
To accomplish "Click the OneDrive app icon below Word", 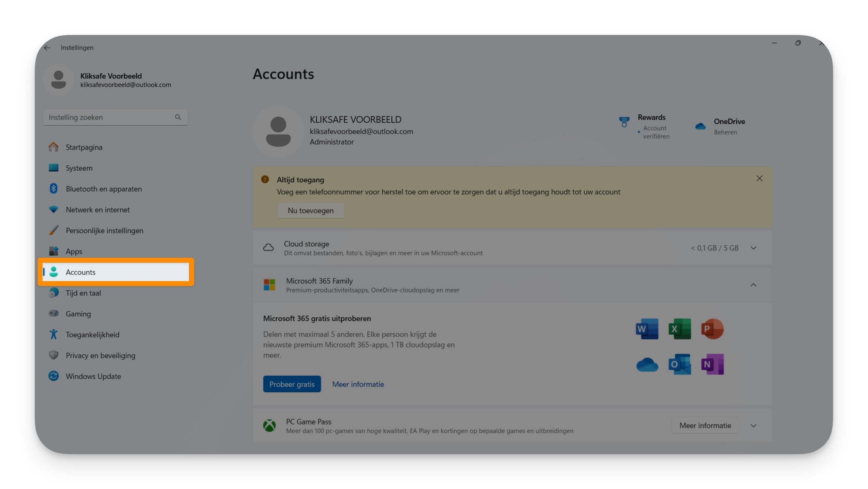I will point(647,364).
